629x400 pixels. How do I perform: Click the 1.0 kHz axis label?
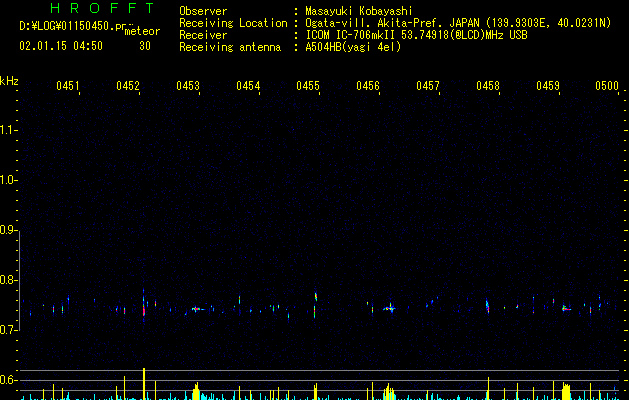pos(8,180)
